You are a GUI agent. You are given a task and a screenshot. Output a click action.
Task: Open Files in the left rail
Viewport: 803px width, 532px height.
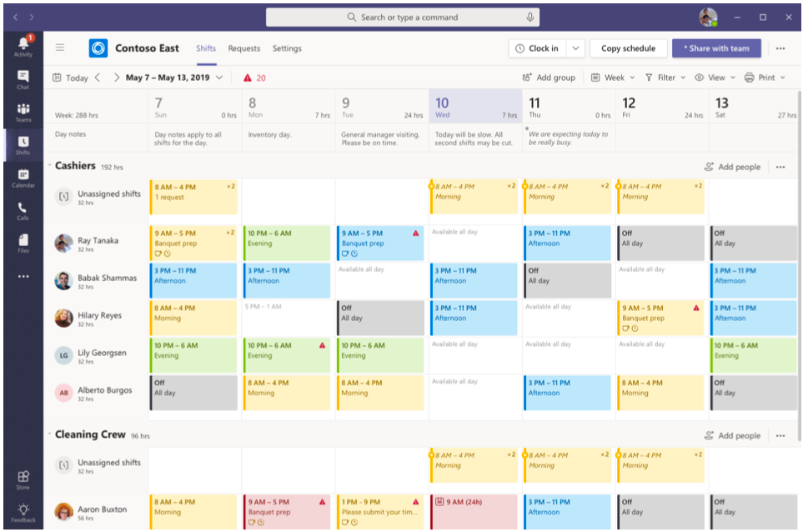tap(23, 243)
